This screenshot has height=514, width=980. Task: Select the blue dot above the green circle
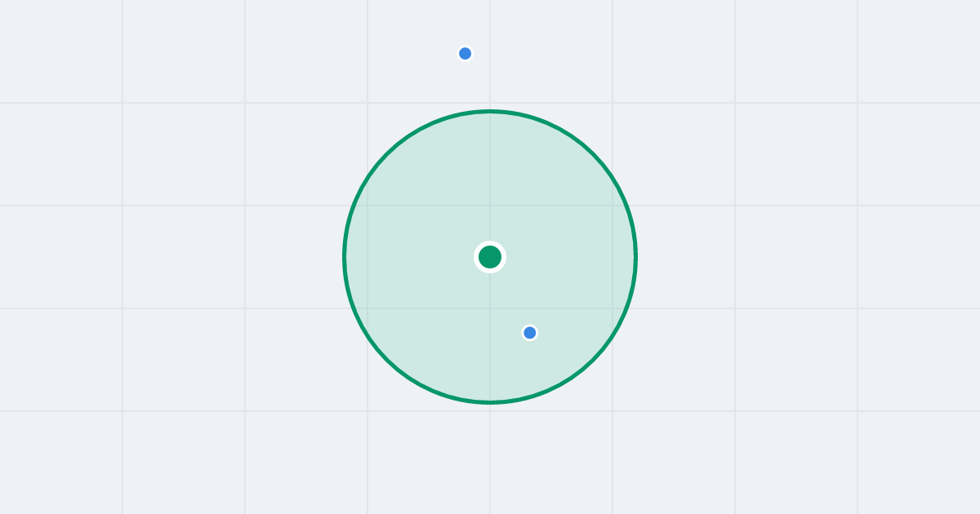(465, 54)
